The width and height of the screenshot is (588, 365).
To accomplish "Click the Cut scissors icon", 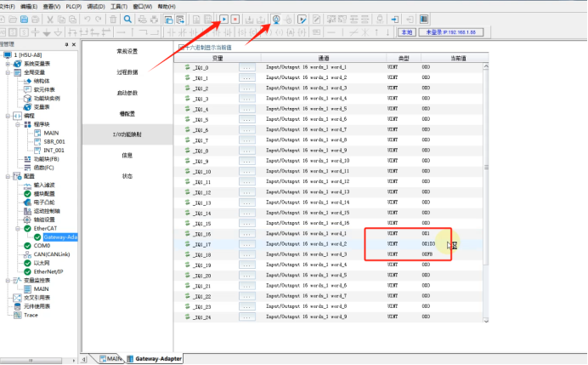I will coord(49,20).
